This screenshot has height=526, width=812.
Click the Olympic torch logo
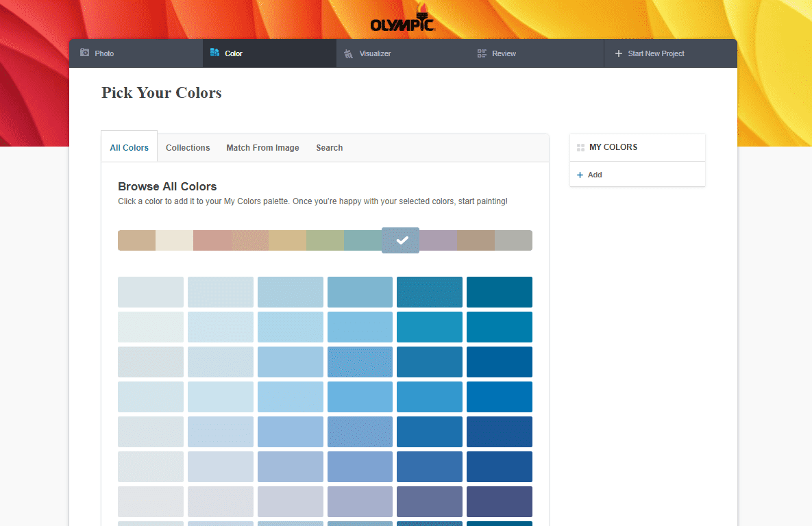(x=402, y=18)
